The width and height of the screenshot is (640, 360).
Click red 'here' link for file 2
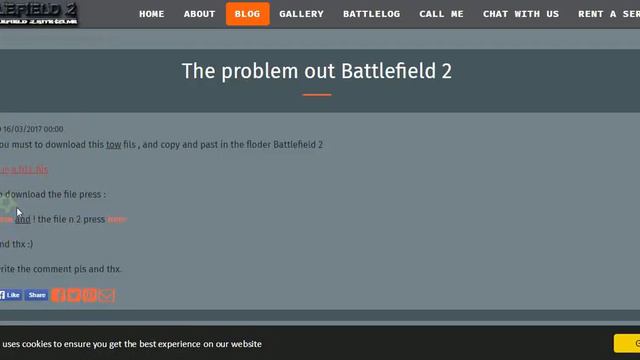[117, 220]
